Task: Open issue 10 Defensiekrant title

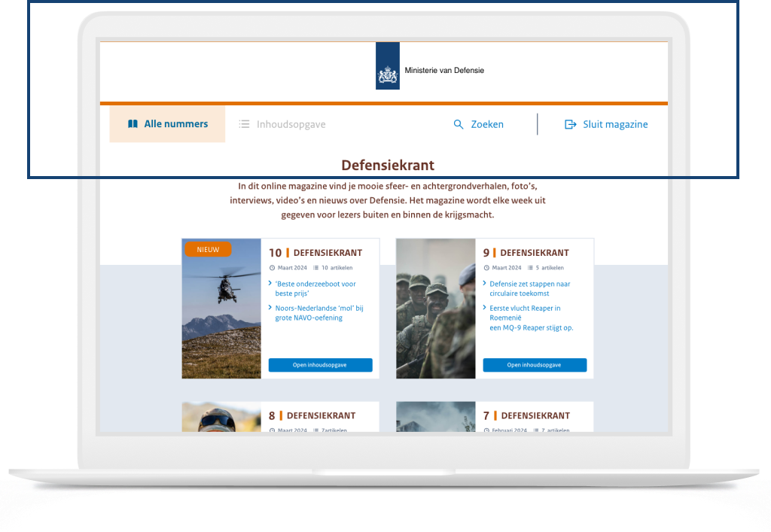Action: pyautogui.click(x=315, y=253)
